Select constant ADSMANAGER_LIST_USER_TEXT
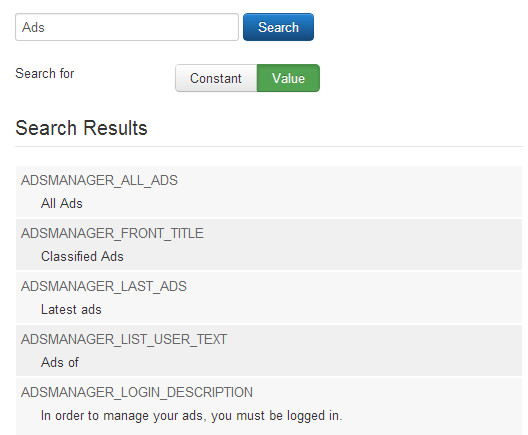Image resolution: width=528 pixels, height=435 pixels. click(124, 339)
